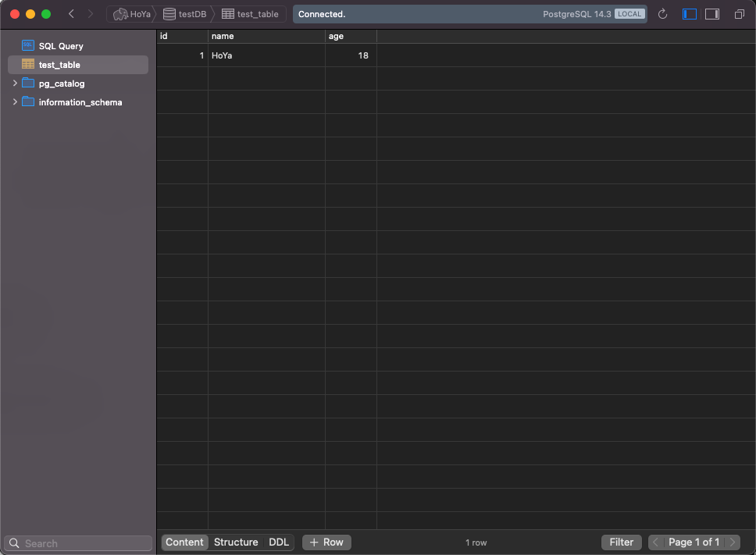Click the forward navigation arrow
This screenshot has height=555, width=756.
pos(90,14)
